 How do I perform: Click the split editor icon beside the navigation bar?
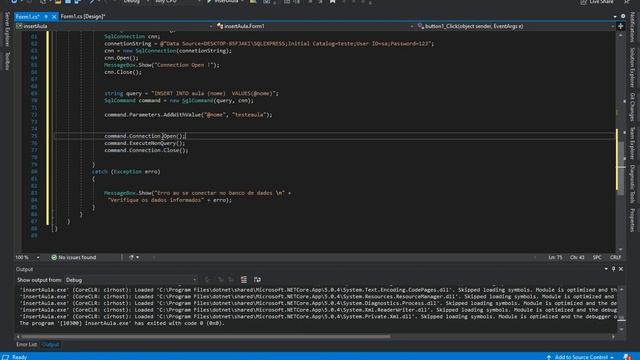pos(621,26)
